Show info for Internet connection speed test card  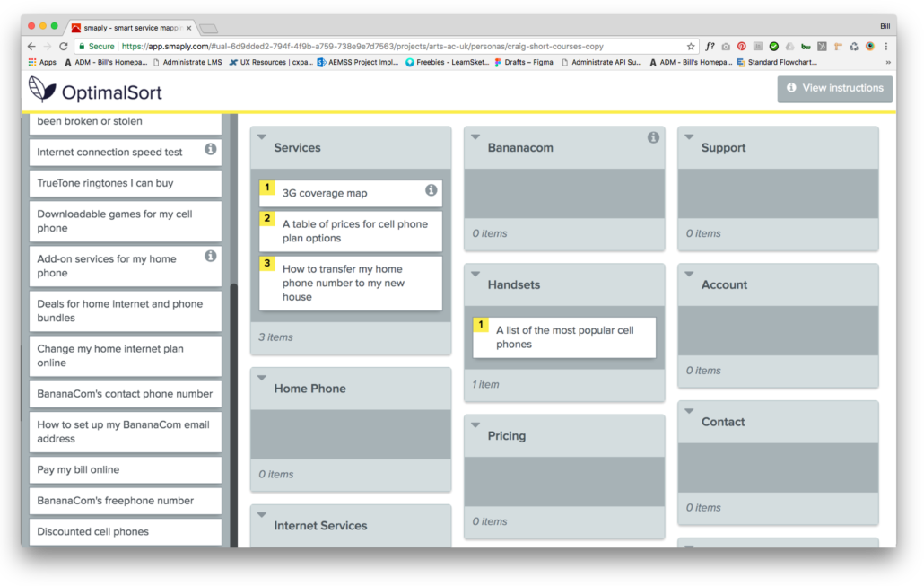[211, 149]
